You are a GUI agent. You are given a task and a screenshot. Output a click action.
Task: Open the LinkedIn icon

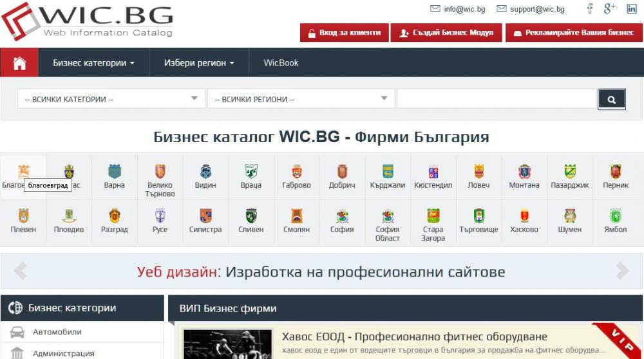632,8
